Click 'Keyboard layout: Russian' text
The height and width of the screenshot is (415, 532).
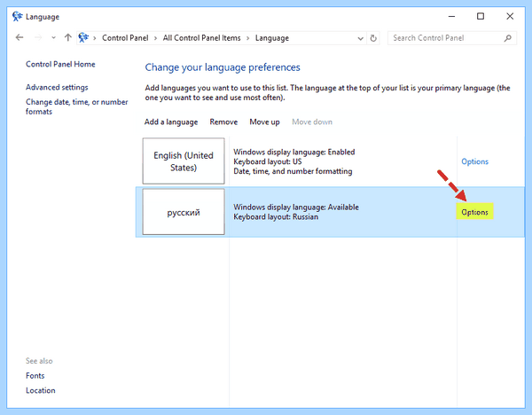click(276, 217)
